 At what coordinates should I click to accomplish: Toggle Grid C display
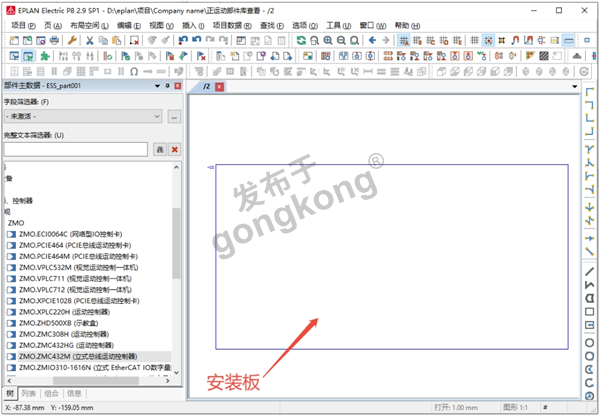click(430, 40)
